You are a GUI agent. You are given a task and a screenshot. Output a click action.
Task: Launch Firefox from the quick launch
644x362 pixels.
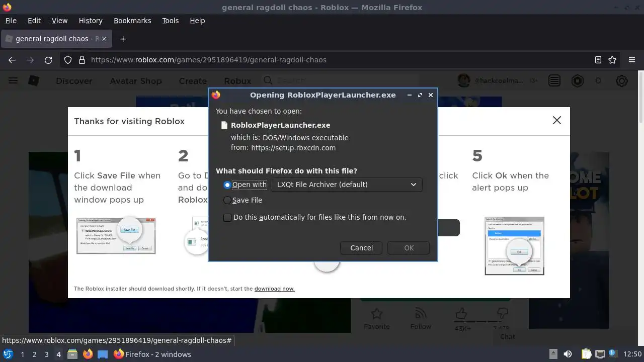(88, 354)
